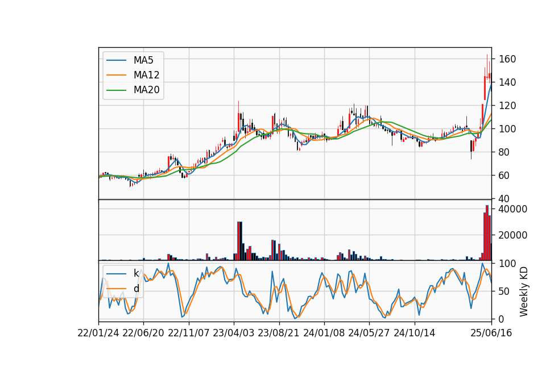Screen dimensions: 546x392
Task: Click the 24/10/14 date tick label
Action: 415,333
